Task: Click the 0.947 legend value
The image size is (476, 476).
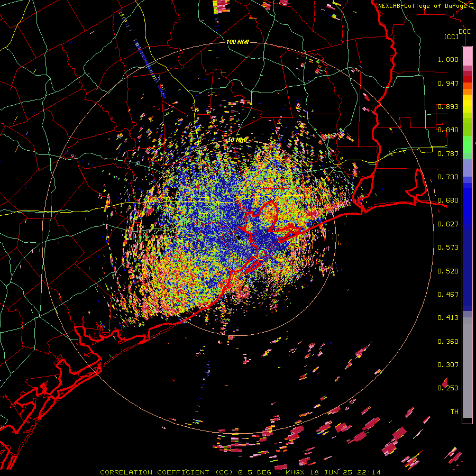Action: click(x=448, y=83)
